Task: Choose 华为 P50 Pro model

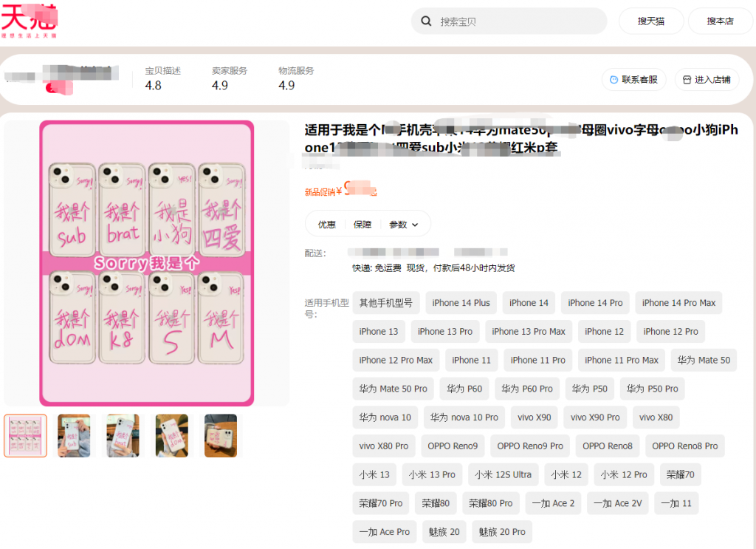Action: click(x=653, y=389)
